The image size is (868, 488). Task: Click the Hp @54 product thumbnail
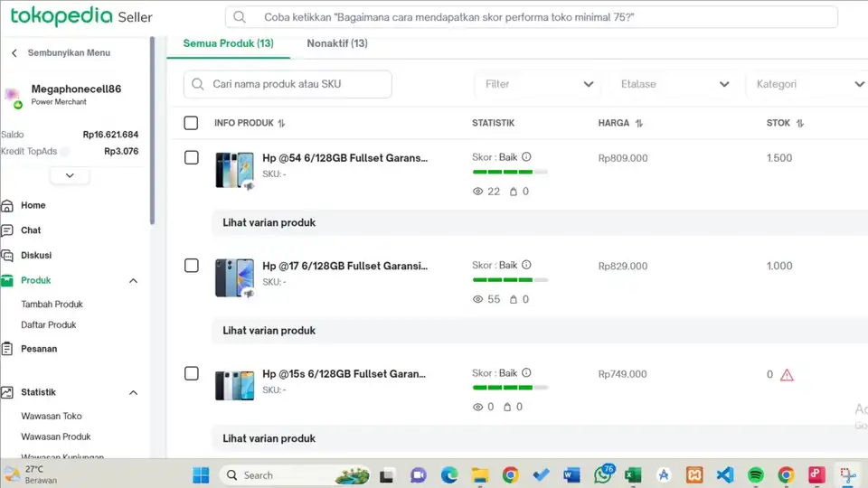235,171
